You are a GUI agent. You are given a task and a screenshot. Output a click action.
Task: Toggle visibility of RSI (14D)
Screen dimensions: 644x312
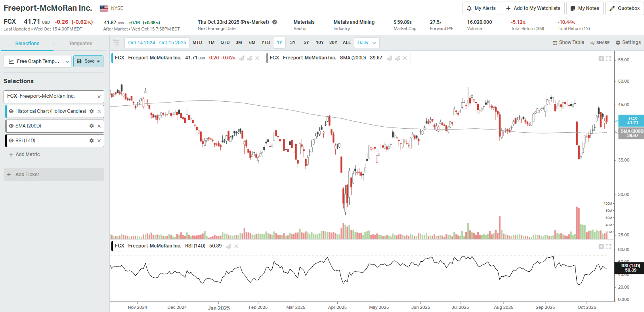pos(11,141)
